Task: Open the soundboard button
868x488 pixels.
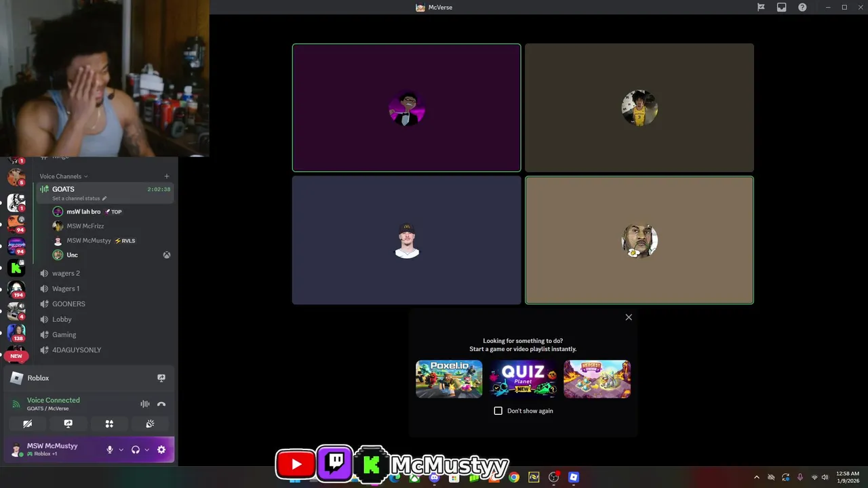Action: [x=150, y=424]
